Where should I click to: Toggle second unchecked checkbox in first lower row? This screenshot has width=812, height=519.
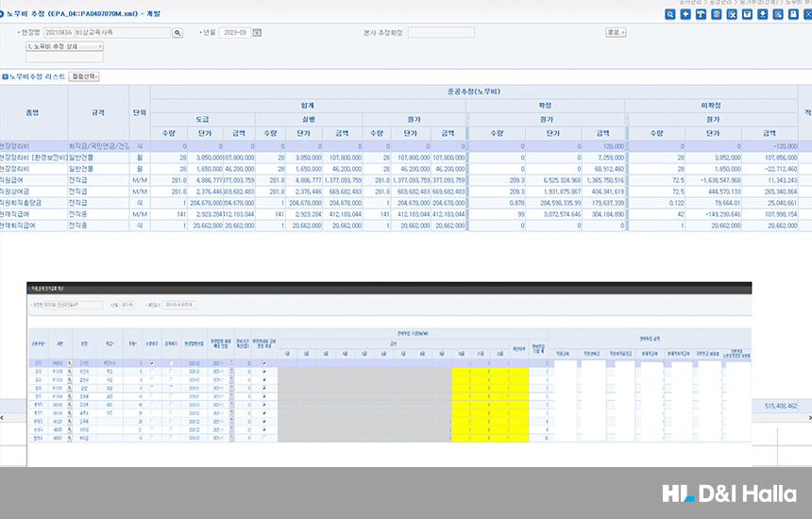point(170,361)
